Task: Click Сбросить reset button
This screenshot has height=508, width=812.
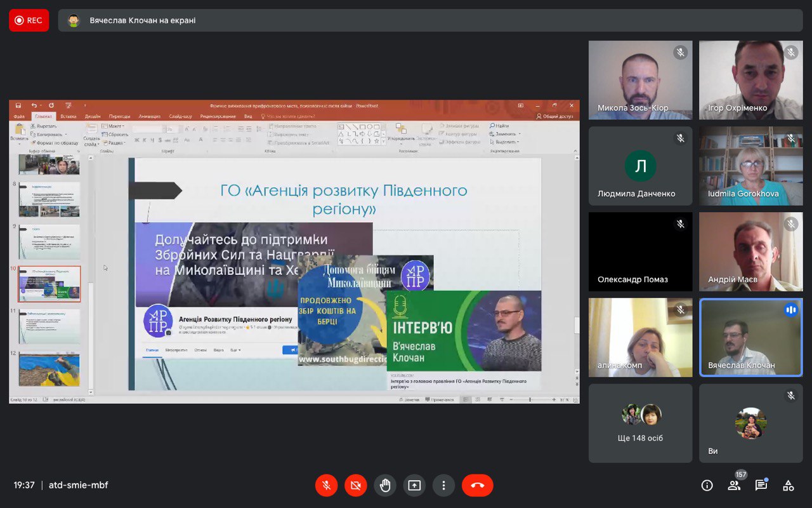Action: tap(115, 135)
